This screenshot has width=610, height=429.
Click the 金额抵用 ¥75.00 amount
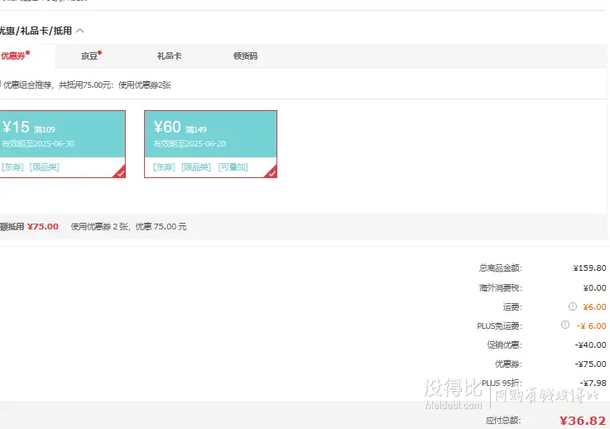coord(43,226)
